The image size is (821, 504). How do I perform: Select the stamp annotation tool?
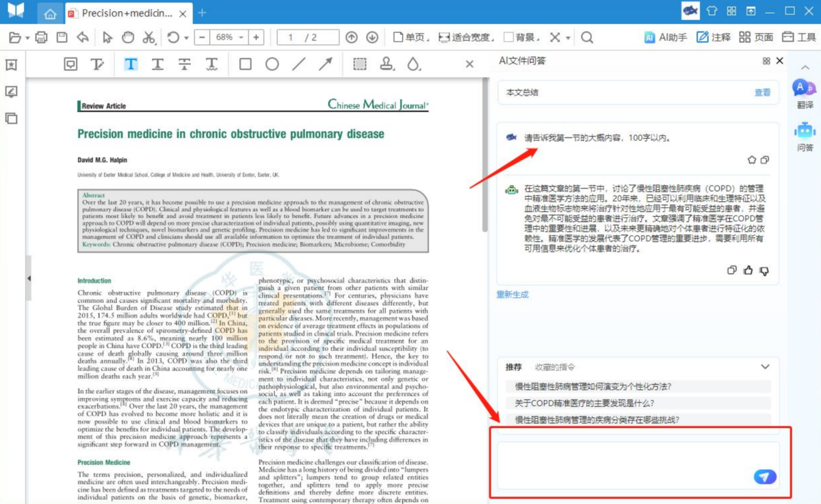(387, 64)
